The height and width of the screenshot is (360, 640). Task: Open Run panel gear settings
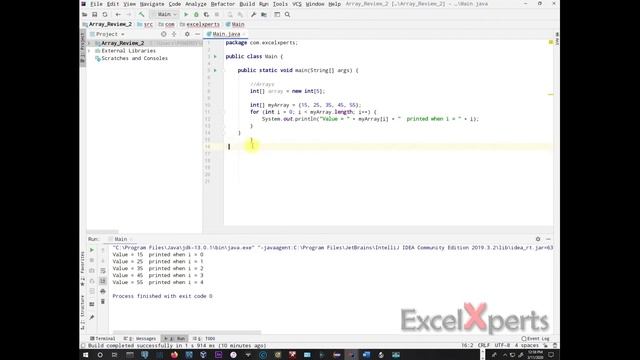coord(538,239)
